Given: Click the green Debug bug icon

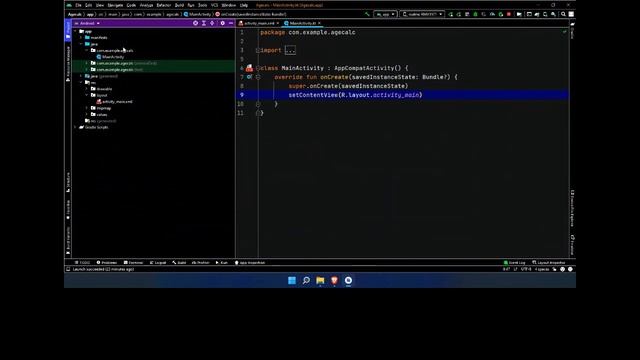Looking at the screenshot, I should coord(475,14).
